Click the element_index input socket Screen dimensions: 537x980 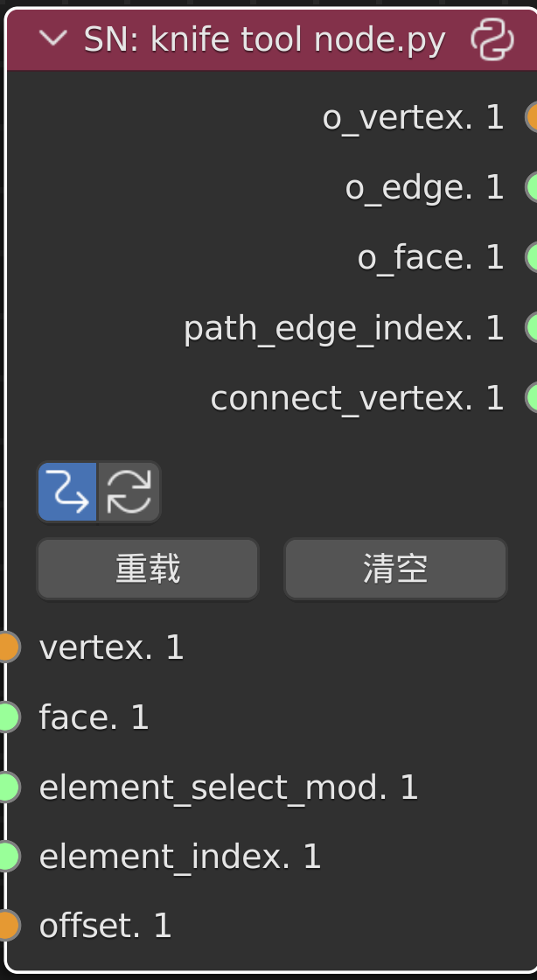pos(6,857)
